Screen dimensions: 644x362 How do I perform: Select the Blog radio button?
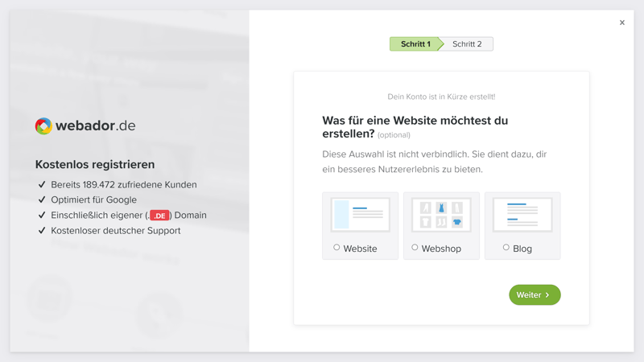506,248
